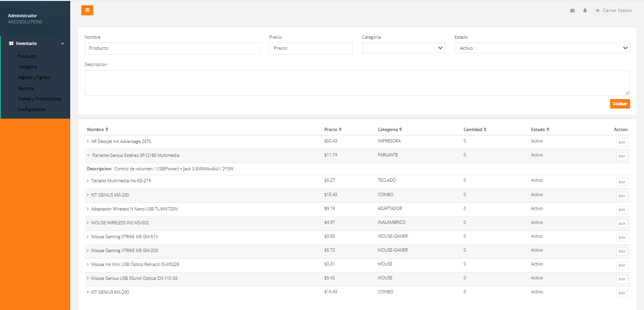Open Ingreso y Egreso in sidebar

click(x=34, y=77)
